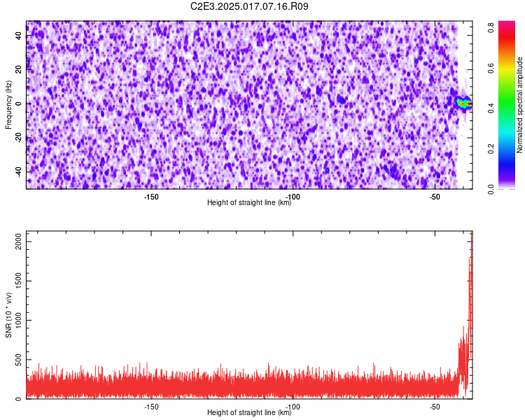Click the 1500 tick on the SNR axis

19,281
